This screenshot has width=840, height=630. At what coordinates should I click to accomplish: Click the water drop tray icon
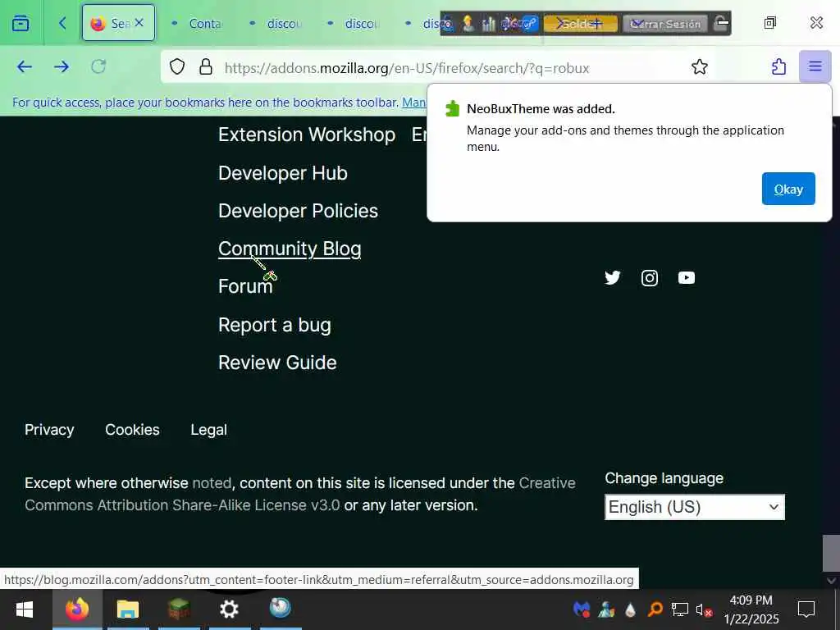click(631, 609)
